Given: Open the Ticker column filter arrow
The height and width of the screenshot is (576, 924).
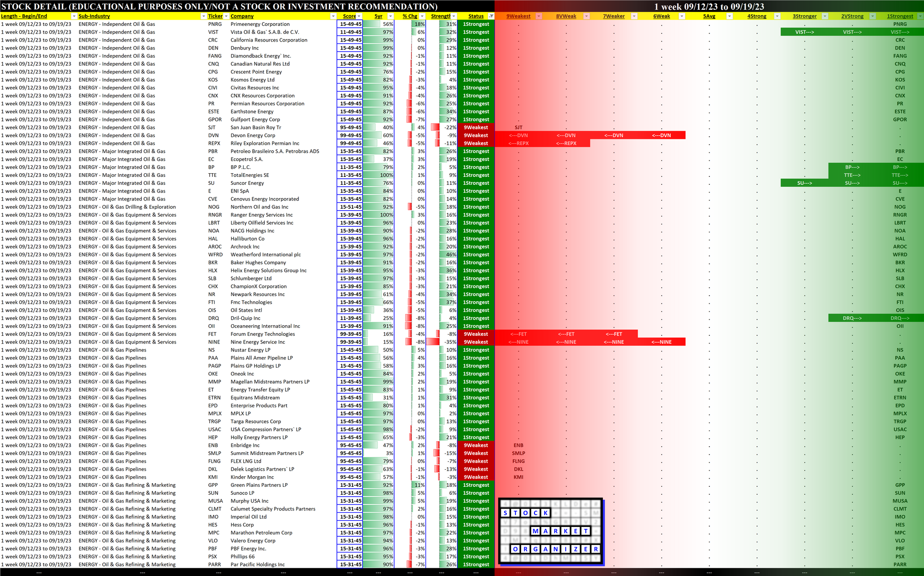Looking at the screenshot, I should (226, 16).
